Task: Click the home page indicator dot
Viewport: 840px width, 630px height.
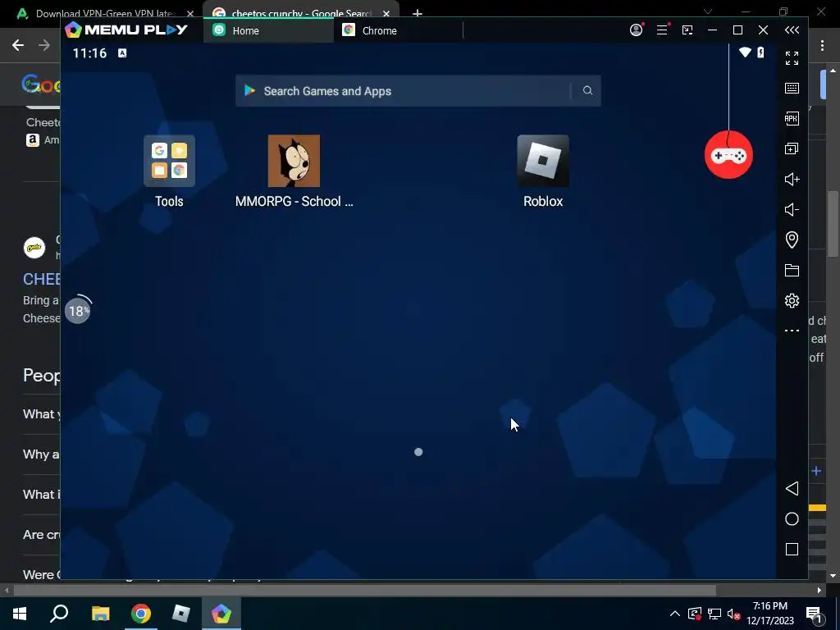Action: (418, 452)
